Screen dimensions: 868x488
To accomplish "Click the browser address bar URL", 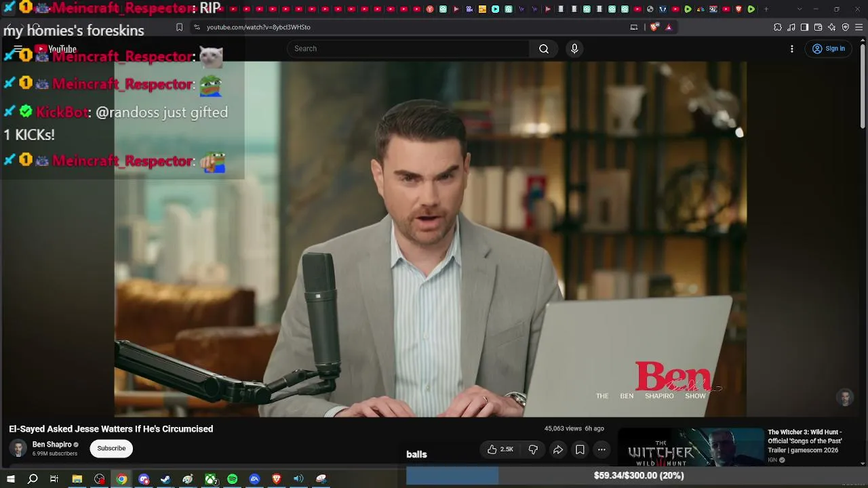I will (x=258, y=27).
